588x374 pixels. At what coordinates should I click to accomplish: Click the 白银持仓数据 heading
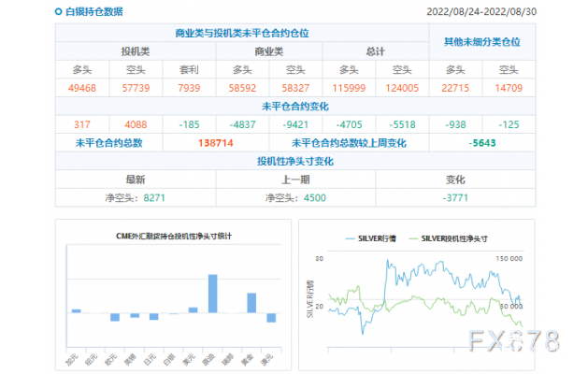pos(93,12)
